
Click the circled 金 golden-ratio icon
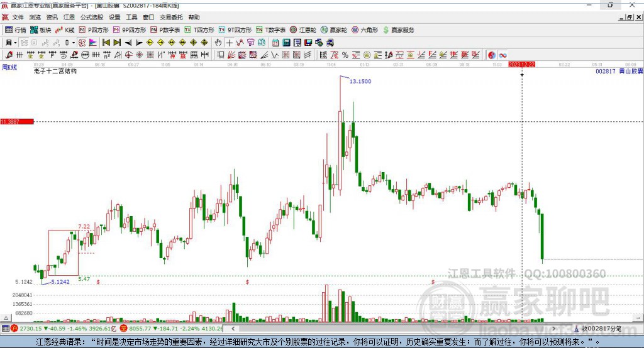pos(367,55)
